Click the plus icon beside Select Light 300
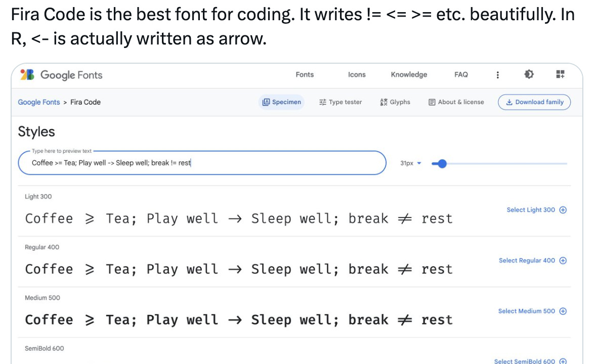This screenshot has height=364, width=596. click(563, 210)
